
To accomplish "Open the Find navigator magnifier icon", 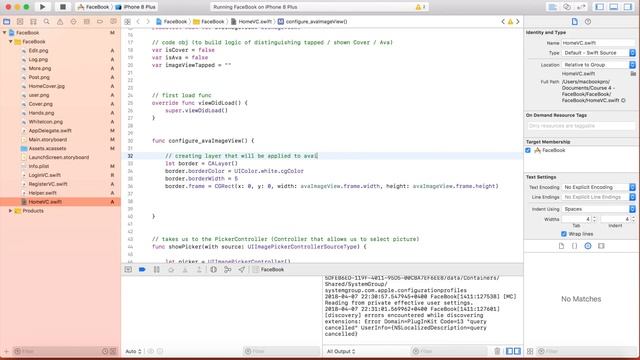I will (x=47, y=22).
